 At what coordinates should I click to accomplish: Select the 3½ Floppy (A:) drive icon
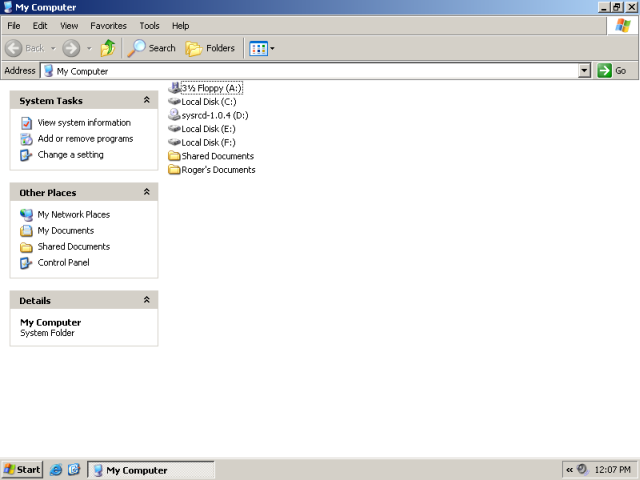click(174, 88)
